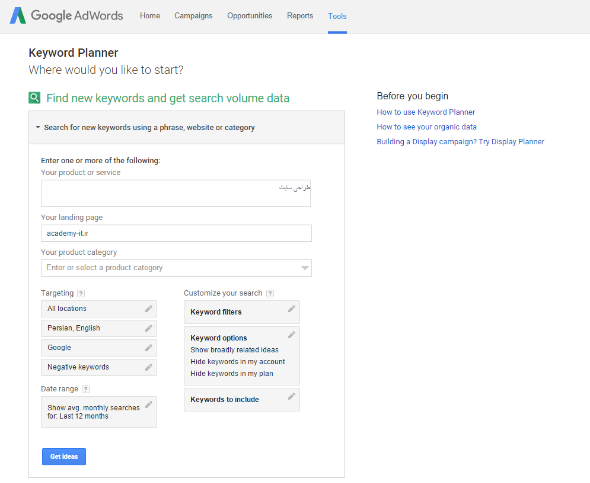Viewport: 590px width, 483px height.
Task: Select the All locations targeting box
Action: (x=99, y=309)
